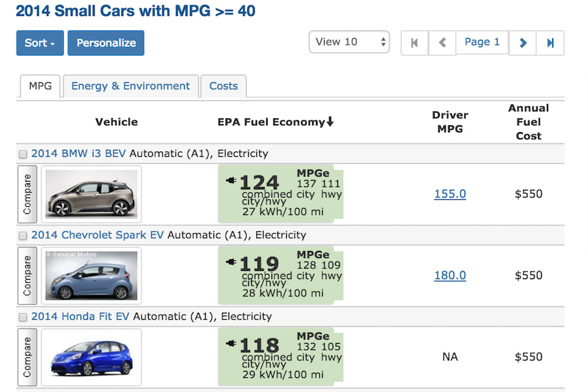The width and height of the screenshot is (588, 392).
Task: Click the Page 1 indicator
Action: point(482,42)
